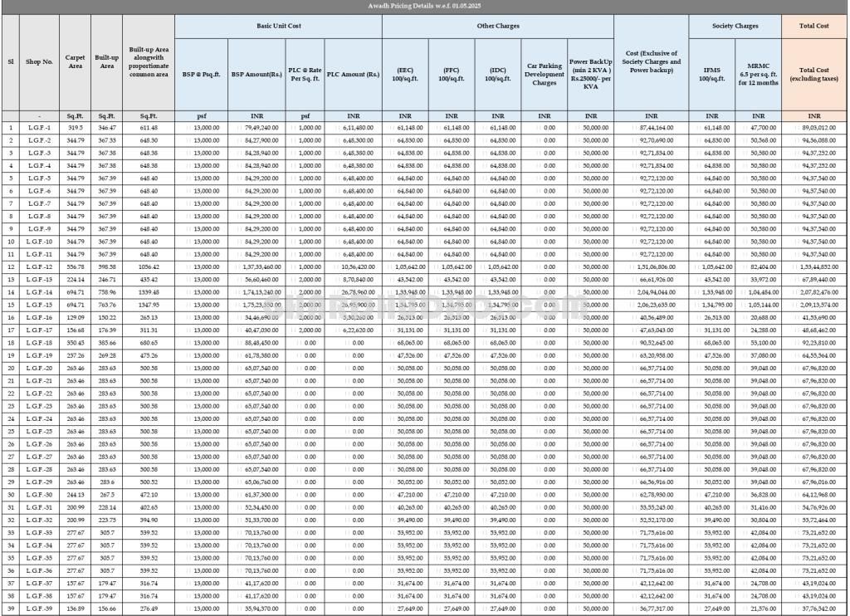Select shop number cell 'L.G.F.-32'
850x616 pixels.
40,520
